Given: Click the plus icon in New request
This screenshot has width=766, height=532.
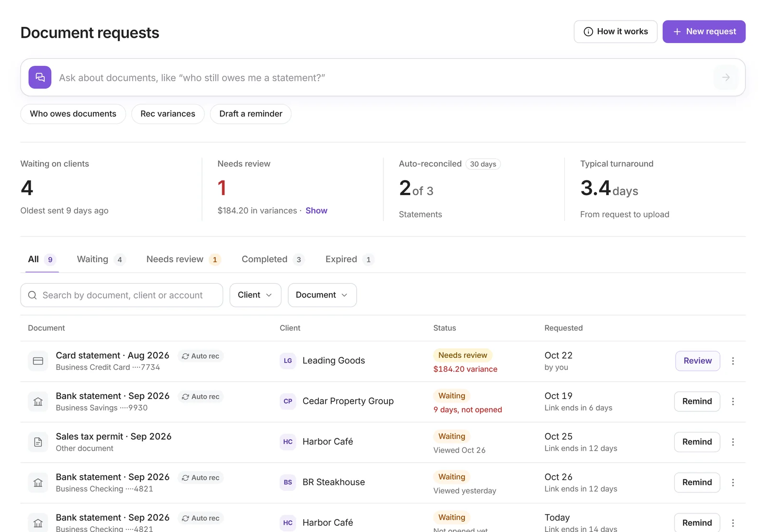Looking at the screenshot, I should coord(677,32).
